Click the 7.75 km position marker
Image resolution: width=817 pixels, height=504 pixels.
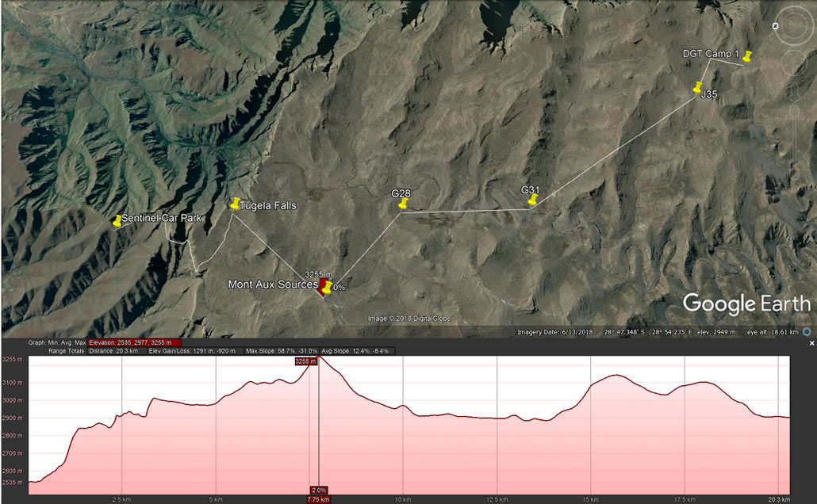pos(319,499)
